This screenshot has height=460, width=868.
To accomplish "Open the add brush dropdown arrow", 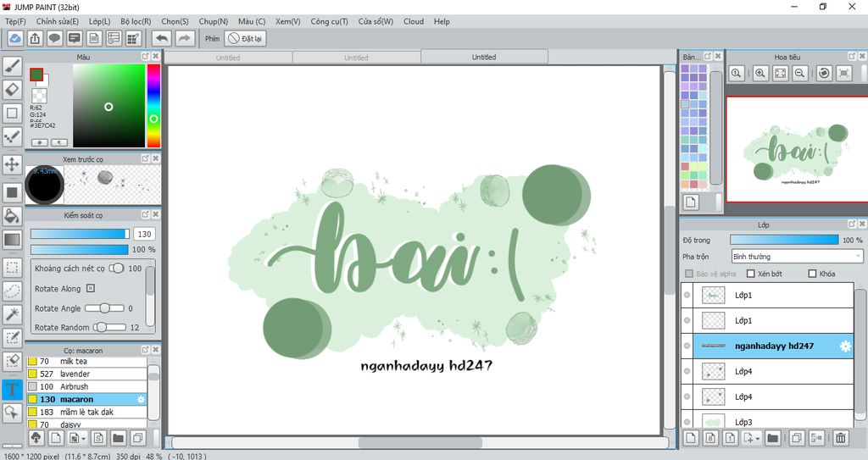I will tap(83, 439).
